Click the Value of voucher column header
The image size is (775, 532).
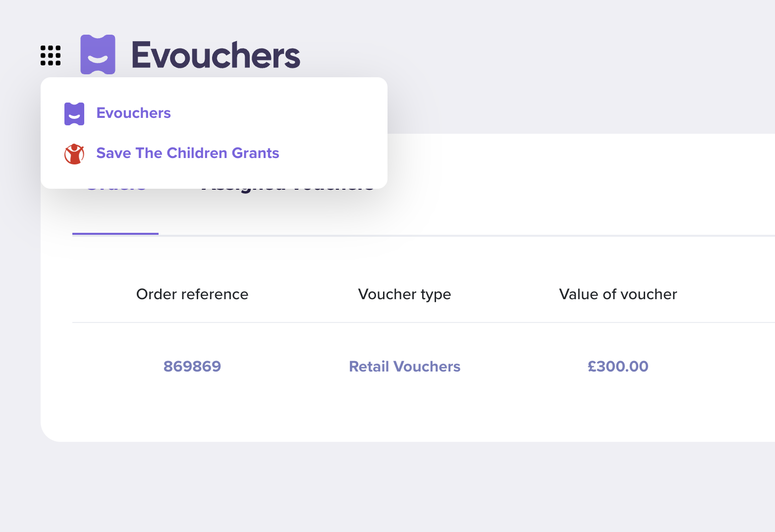click(618, 294)
